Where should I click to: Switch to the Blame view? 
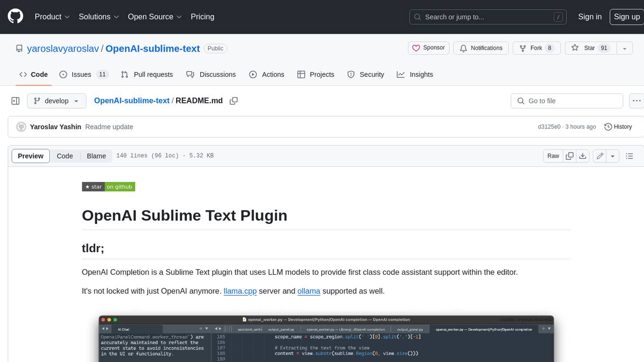coord(96,156)
